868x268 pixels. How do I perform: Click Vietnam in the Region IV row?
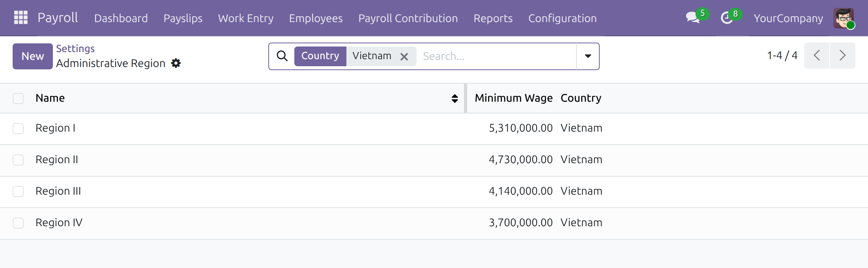click(x=581, y=223)
